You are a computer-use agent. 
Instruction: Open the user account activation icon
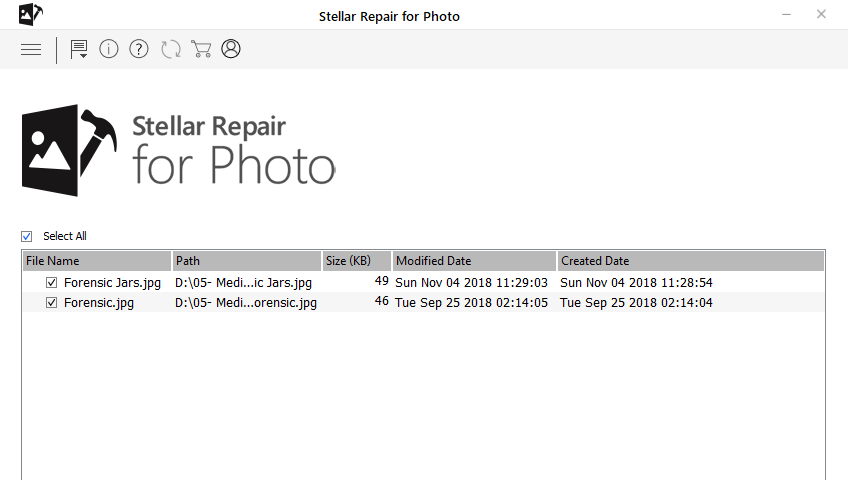click(231, 49)
